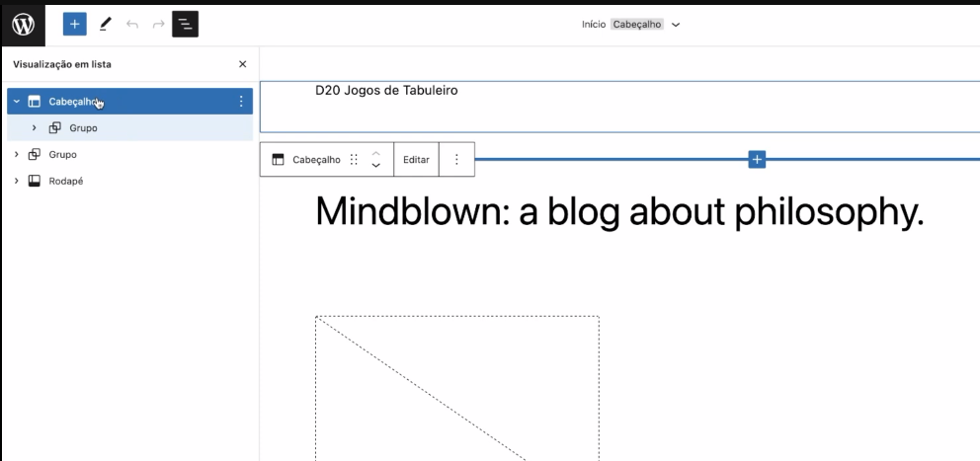Collapse the Cabeçalho tree item

[x=17, y=102]
